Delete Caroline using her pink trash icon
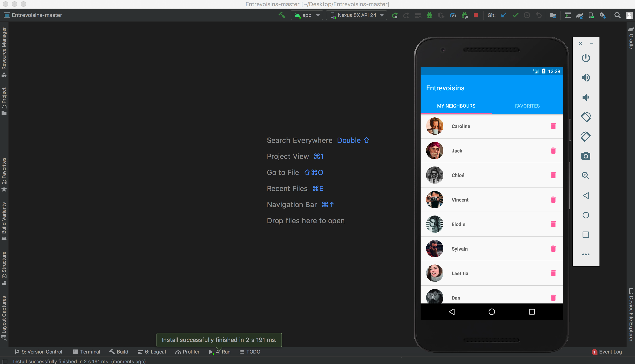The image size is (635, 364). (x=553, y=126)
